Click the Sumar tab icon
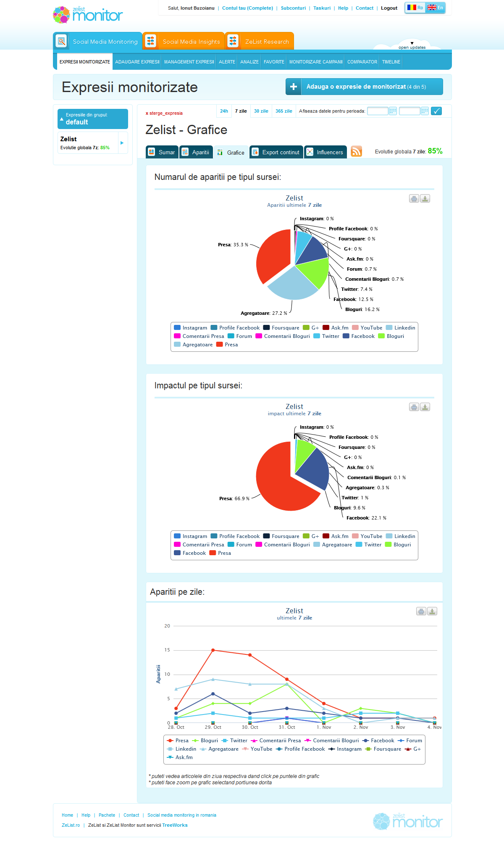 coord(152,152)
